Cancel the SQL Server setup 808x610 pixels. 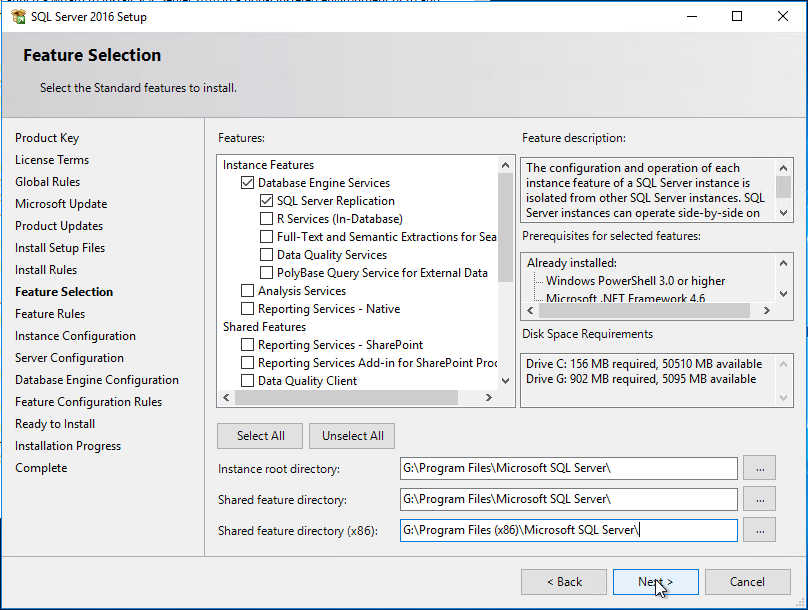pyautogui.click(x=747, y=582)
